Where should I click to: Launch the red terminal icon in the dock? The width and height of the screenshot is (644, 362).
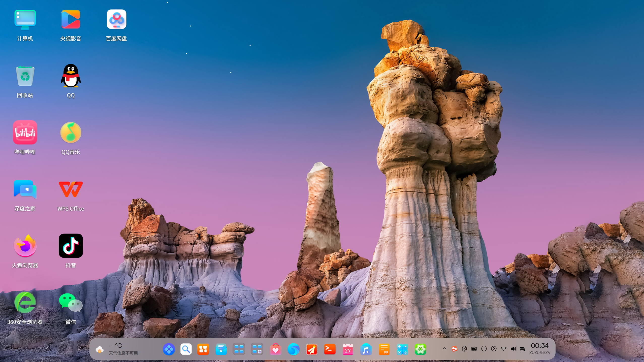pos(330,349)
